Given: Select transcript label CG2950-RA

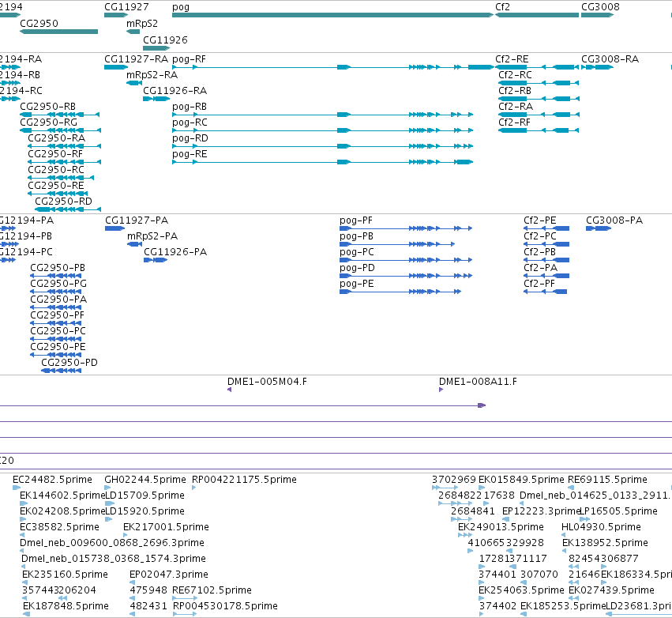Looking at the screenshot, I should click(x=57, y=138).
